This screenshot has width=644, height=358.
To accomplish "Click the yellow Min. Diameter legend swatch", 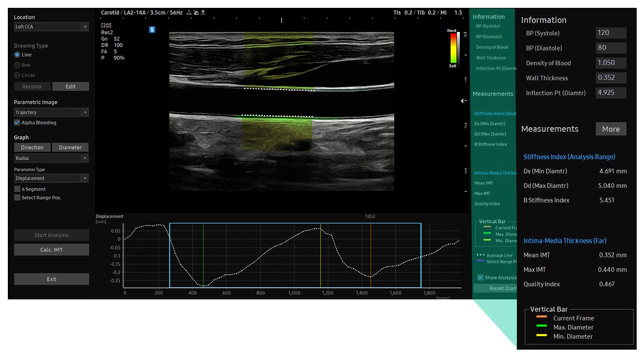I will [x=541, y=336].
